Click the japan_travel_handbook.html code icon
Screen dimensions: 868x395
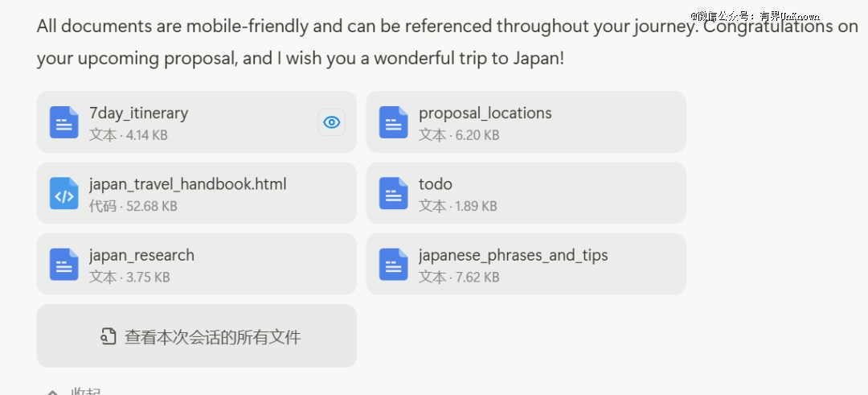pos(64,193)
